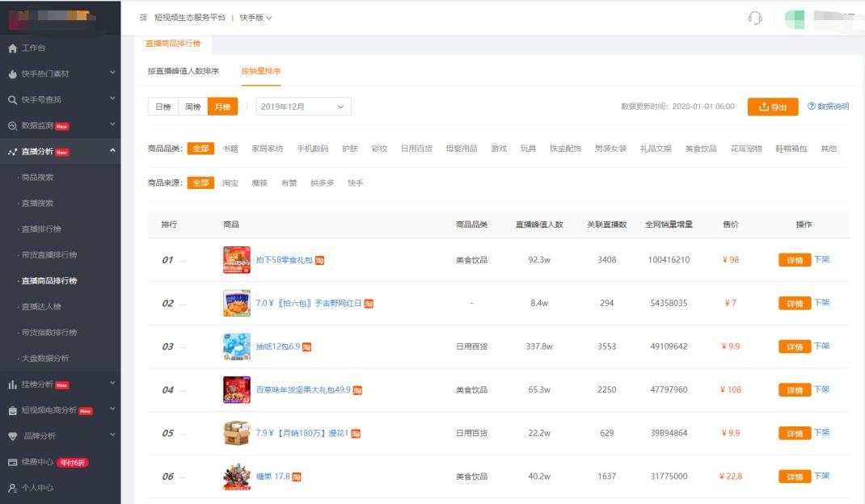Click Taobao badge next to 糖果 17.8
The image size is (865, 504).
(296, 477)
